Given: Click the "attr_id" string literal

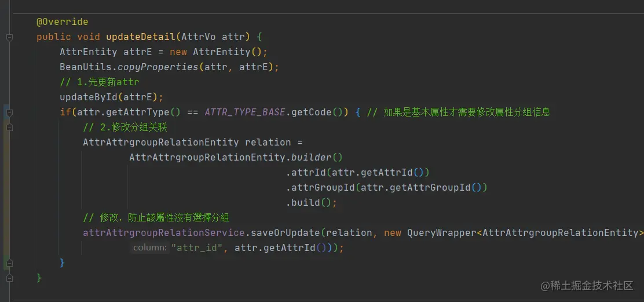Looking at the screenshot, I should [x=197, y=248].
